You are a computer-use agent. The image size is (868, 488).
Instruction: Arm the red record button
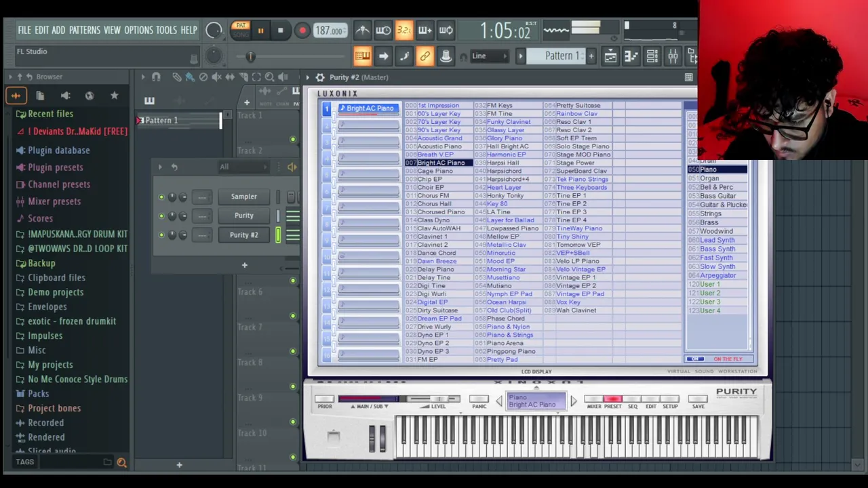click(x=302, y=30)
